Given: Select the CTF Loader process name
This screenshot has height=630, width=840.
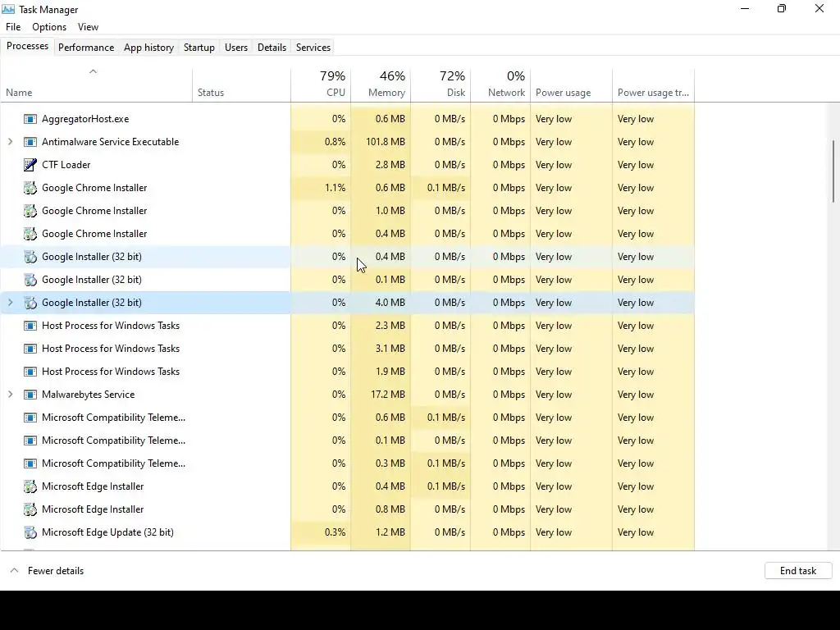Looking at the screenshot, I should click(66, 165).
